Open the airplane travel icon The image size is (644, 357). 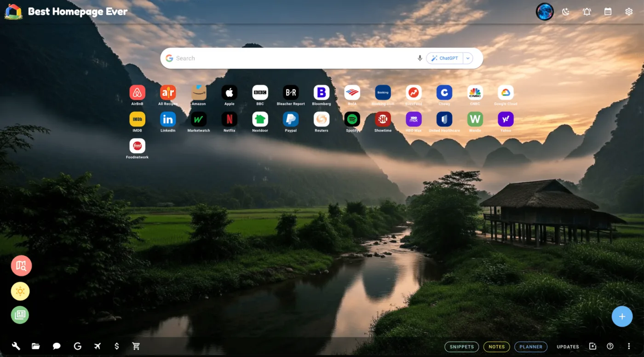coord(97,346)
